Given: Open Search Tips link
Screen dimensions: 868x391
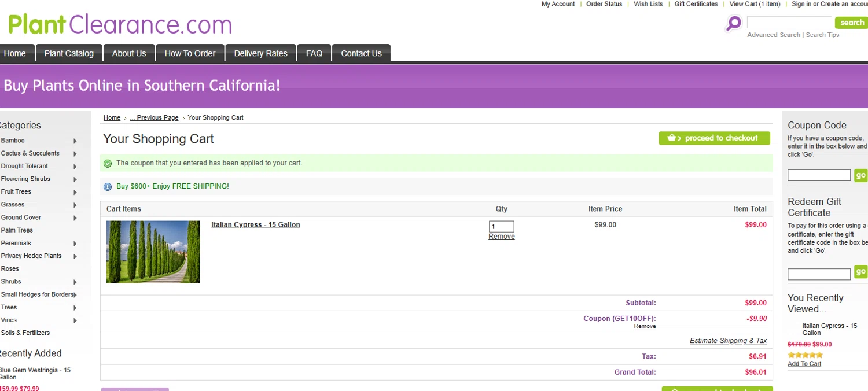Looking at the screenshot, I should point(822,35).
